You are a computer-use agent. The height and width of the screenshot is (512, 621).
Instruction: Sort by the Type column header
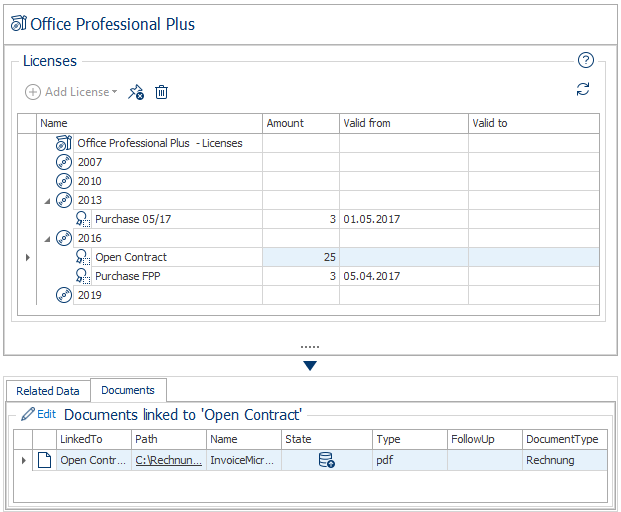point(410,439)
